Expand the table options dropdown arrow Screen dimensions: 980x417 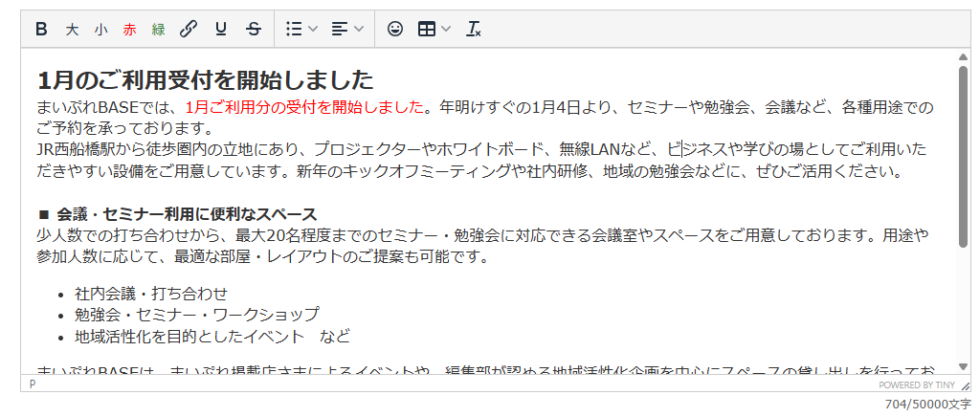click(446, 30)
